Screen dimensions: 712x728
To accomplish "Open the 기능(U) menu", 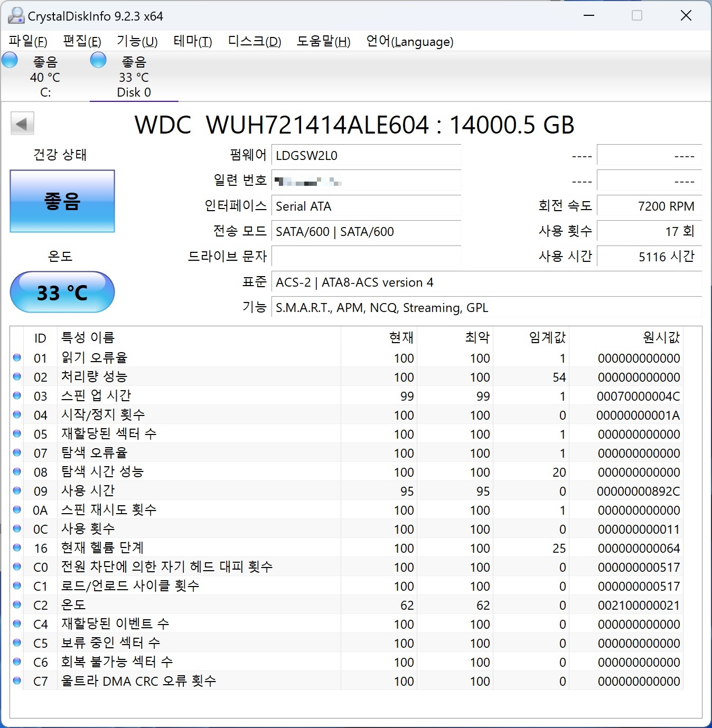I will (x=137, y=41).
